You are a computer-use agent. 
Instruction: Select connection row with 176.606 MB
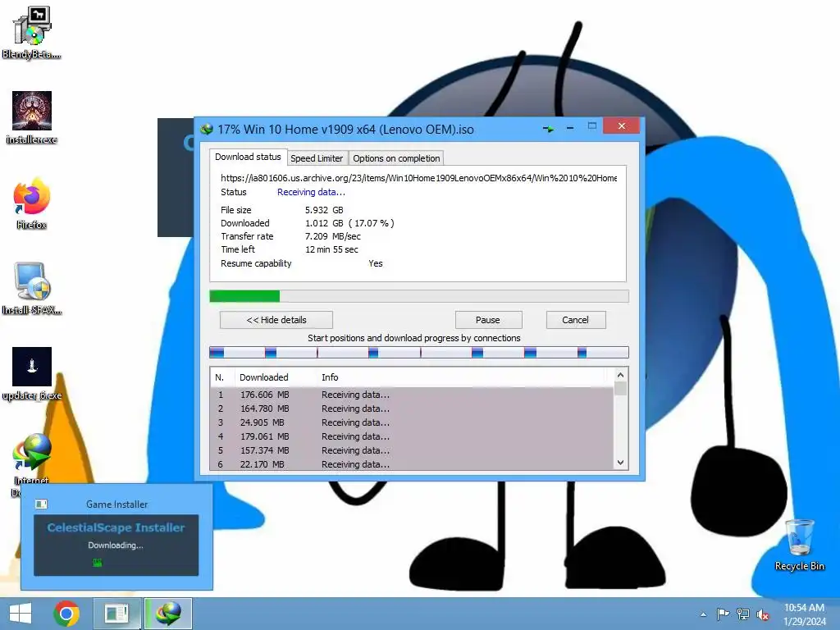click(x=412, y=395)
